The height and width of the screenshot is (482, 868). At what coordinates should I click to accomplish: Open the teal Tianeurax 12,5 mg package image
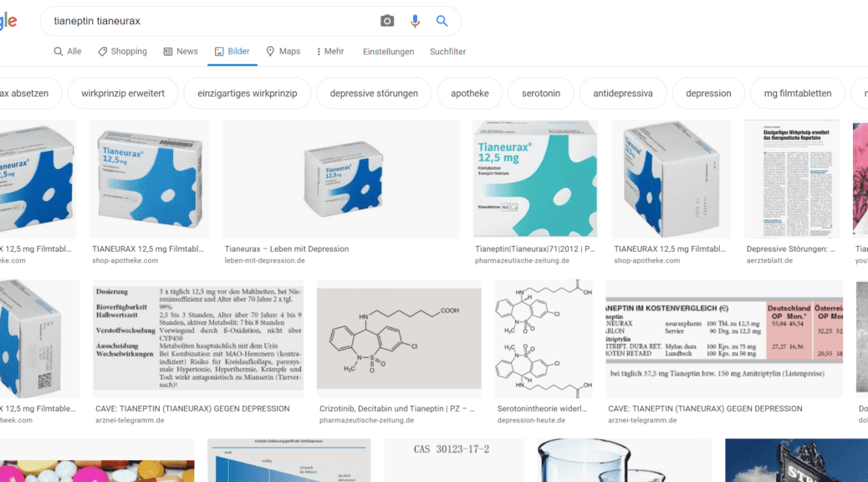pos(534,179)
